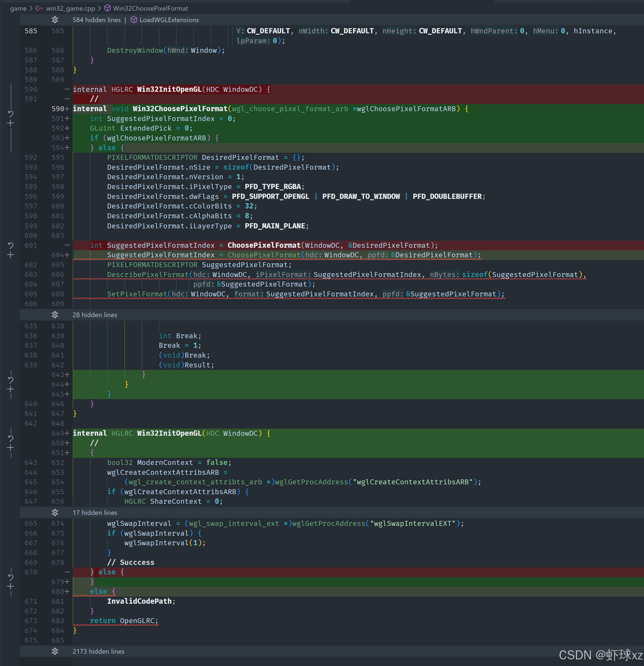The image size is (644, 666).
Task: Stage the Win32InitOpenGL block at line 649
Action: [x=11, y=448]
